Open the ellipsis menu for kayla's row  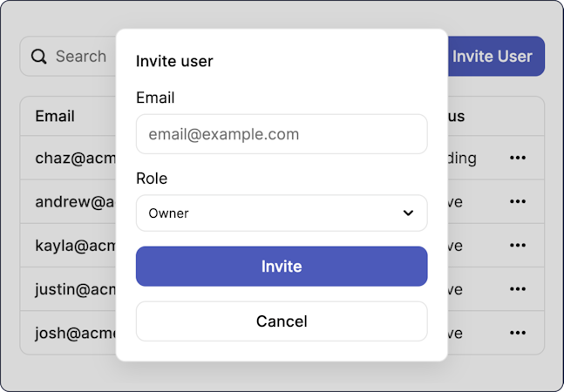(518, 246)
